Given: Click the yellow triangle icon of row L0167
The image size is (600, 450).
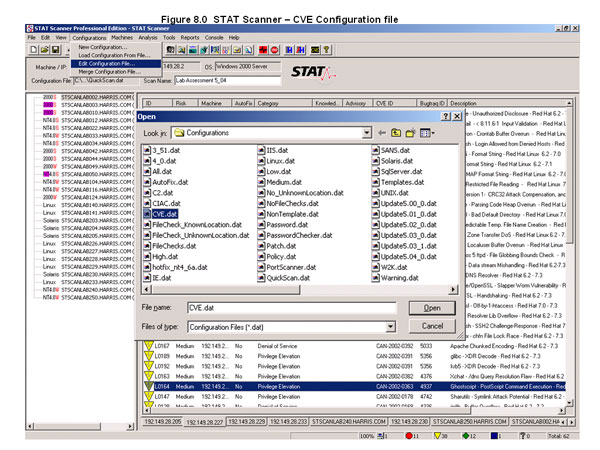Looking at the screenshot, I should (148, 346).
